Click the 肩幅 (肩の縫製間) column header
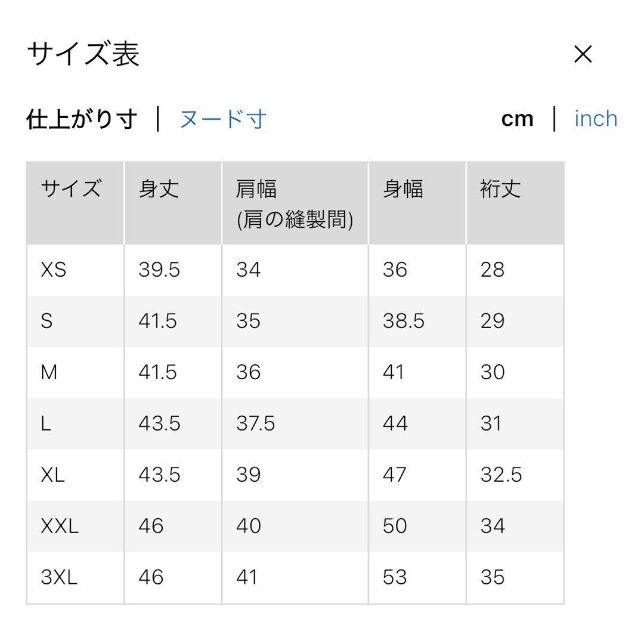Screen dimensions: 644x644 coord(295,203)
